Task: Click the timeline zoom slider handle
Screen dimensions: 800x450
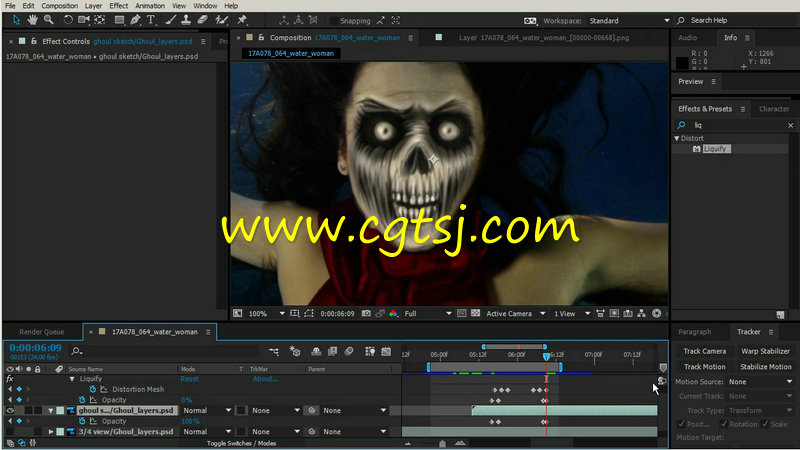Action: (442, 443)
